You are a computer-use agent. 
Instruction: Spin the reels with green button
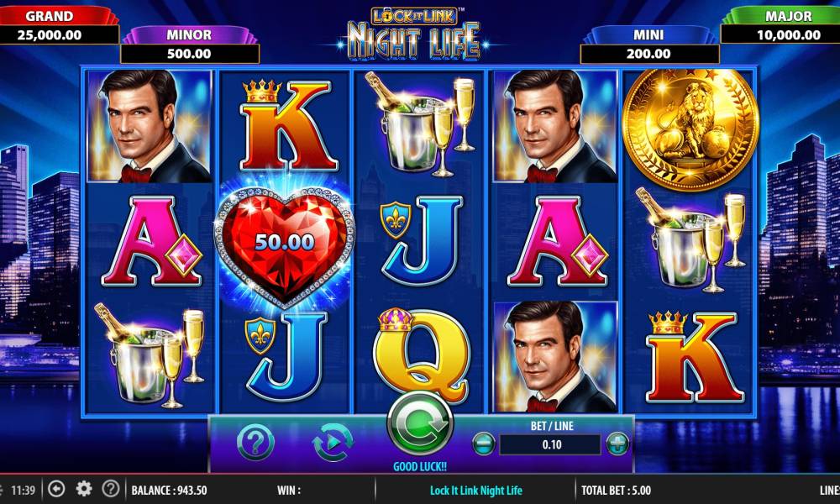tap(420, 425)
